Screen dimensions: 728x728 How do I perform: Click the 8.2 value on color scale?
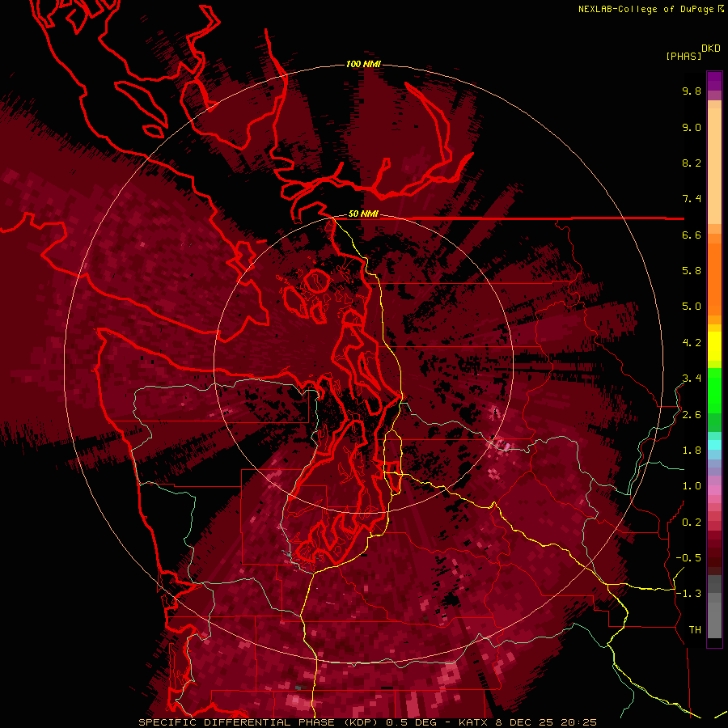click(x=692, y=163)
